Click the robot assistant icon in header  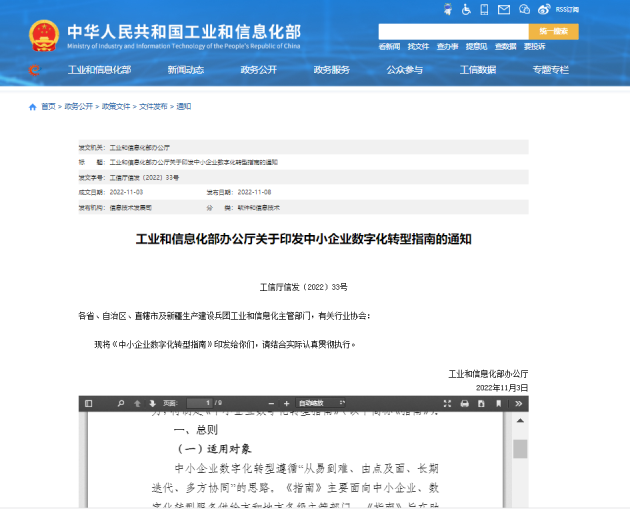(448, 9)
